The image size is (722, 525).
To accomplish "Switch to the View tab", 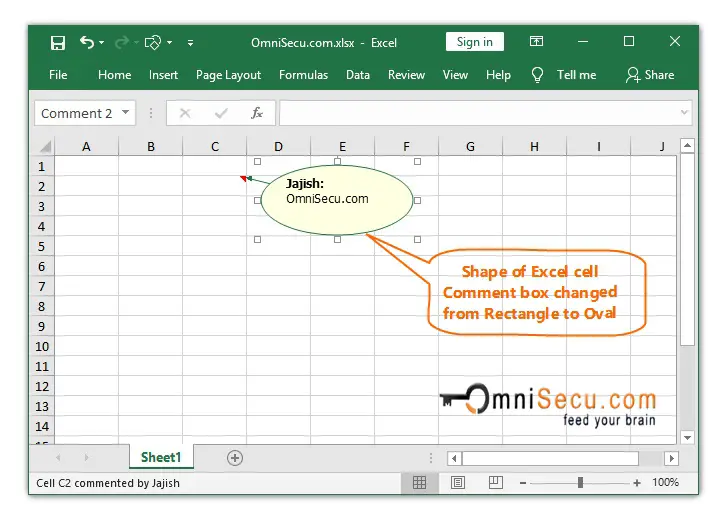I will [x=455, y=75].
